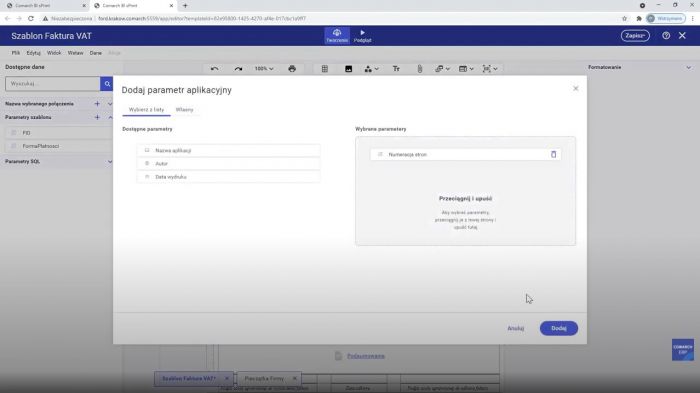Open the browser extensions puzzle icon
The width and height of the screenshot is (700, 393).
click(x=639, y=18)
